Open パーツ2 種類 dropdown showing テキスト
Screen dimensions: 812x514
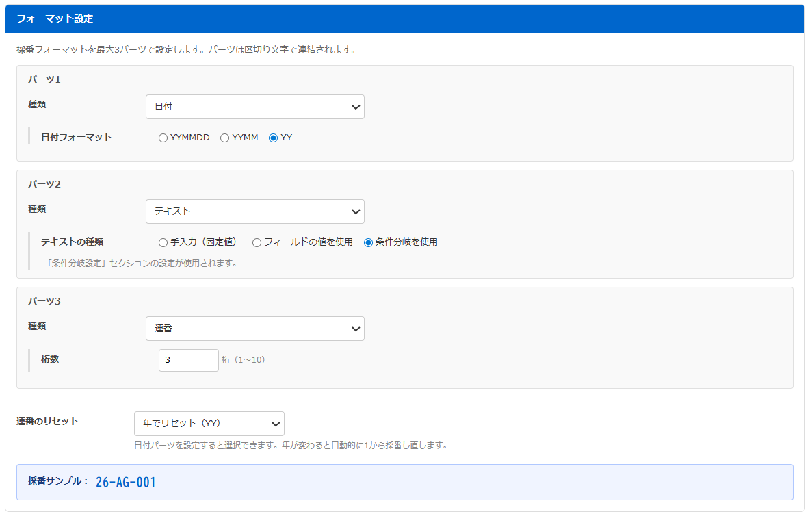coord(254,211)
